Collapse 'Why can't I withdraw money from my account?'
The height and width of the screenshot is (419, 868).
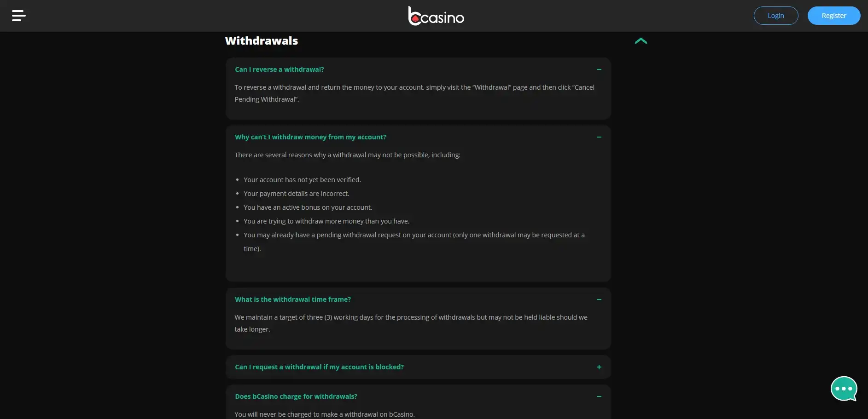[x=310, y=137]
